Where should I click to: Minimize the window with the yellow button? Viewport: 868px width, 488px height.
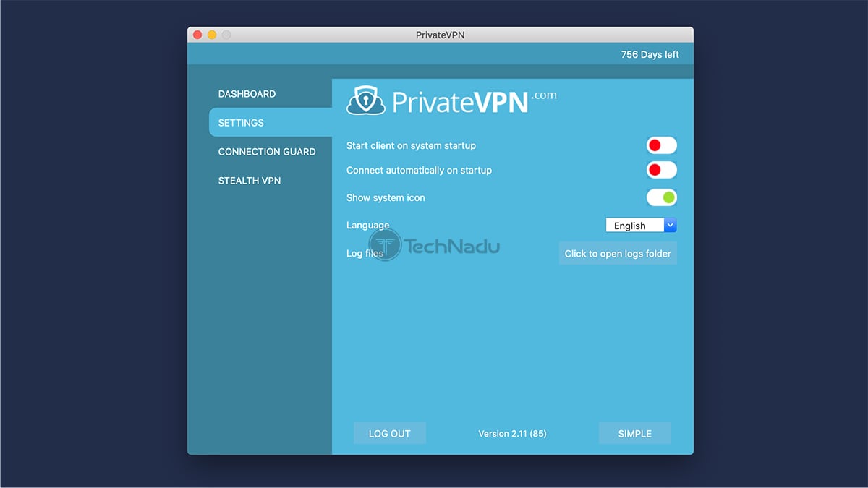pos(212,34)
